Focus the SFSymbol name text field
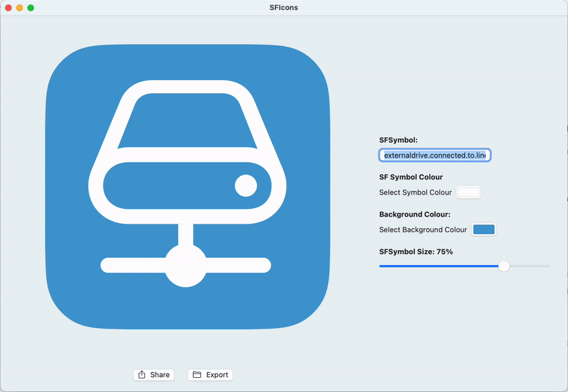Viewport: 568px width, 392px height. 435,155
